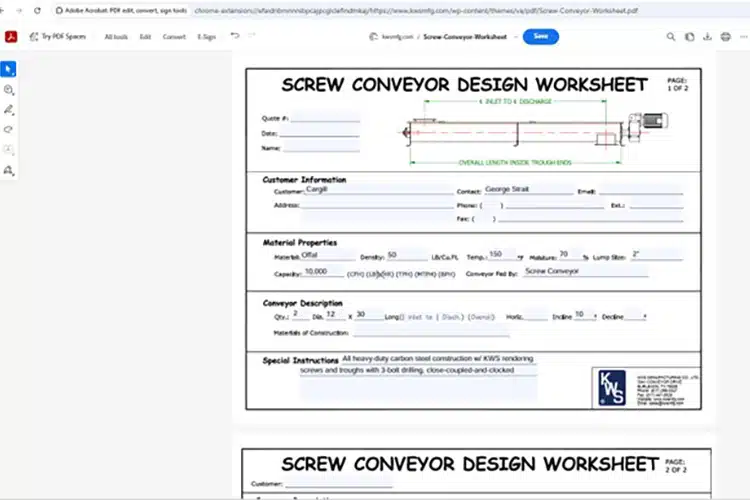Click the blue Save button
The height and width of the screenshot is (500, 750).
tap(540, 37)
